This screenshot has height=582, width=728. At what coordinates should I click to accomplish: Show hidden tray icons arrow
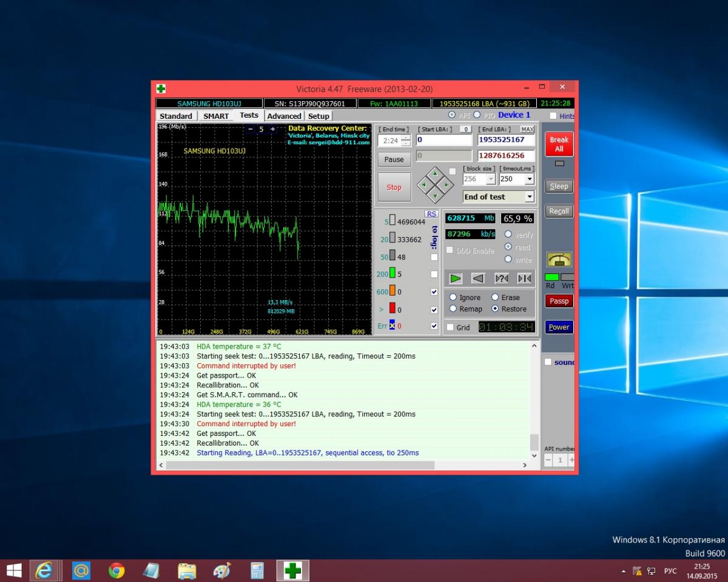coord(624,571)
